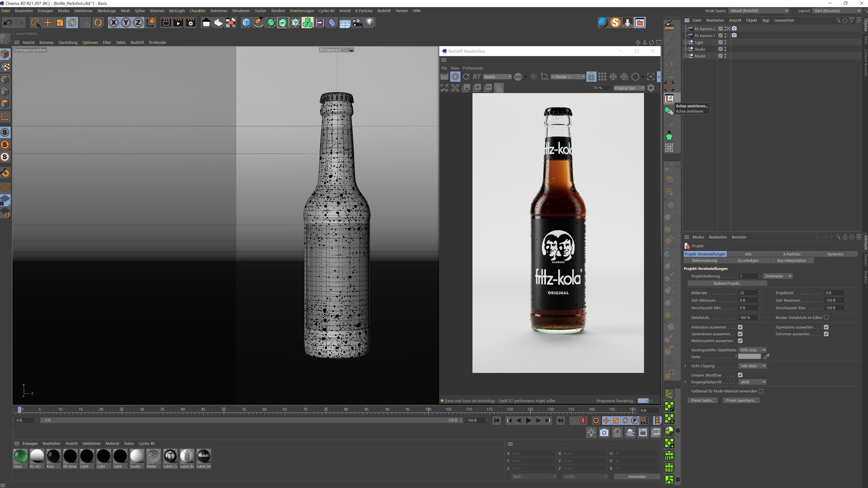The image size is (868, 488).
Task: Enable Farbkanal für Node-Material verwenden
Action: tap(761, 391)
